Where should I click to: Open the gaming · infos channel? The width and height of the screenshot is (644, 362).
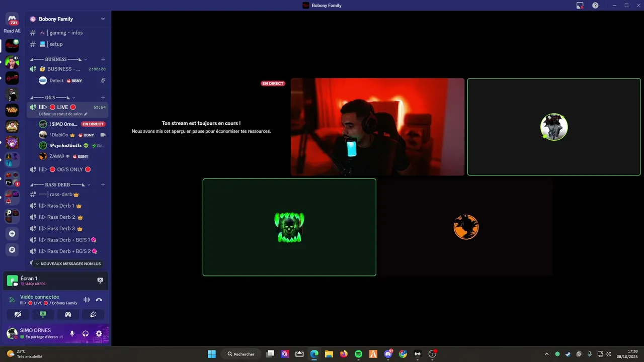click(x=67, y=33)
